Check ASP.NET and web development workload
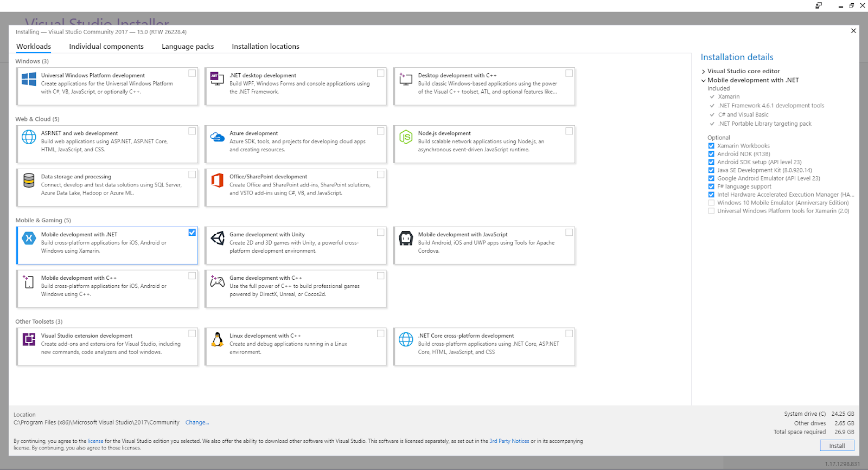The image size is (868, 470). tap(192, 131)
